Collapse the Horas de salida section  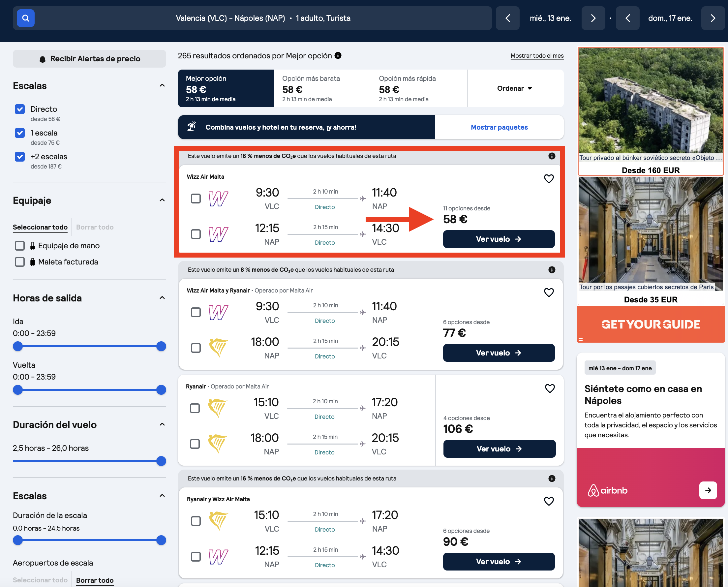[x=162, y=298]
